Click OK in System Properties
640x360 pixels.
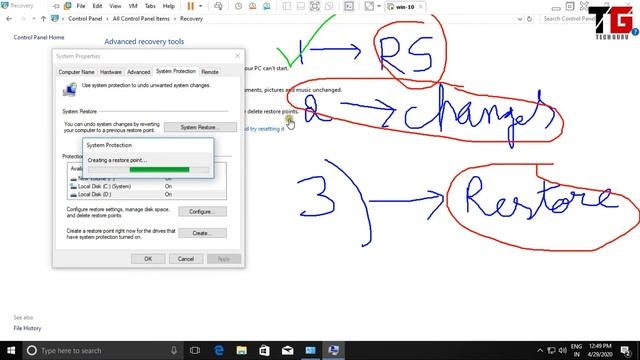148,259
